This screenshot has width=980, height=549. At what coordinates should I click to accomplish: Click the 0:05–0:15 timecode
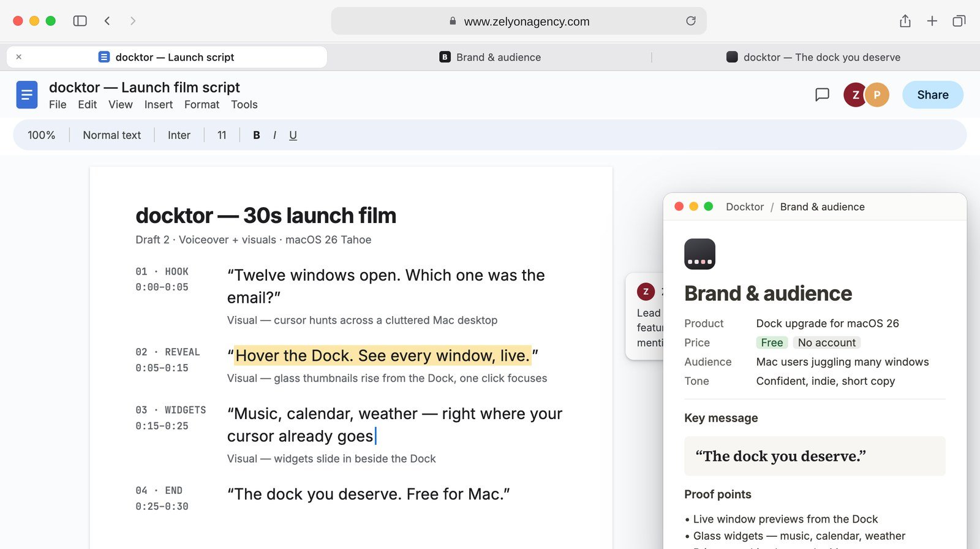[x=162, y=368]
